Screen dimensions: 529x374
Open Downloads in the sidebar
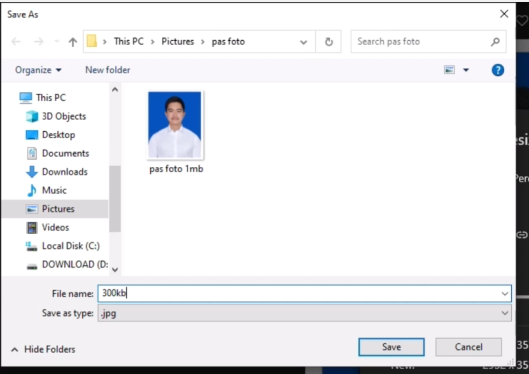(x=65, y=172)
